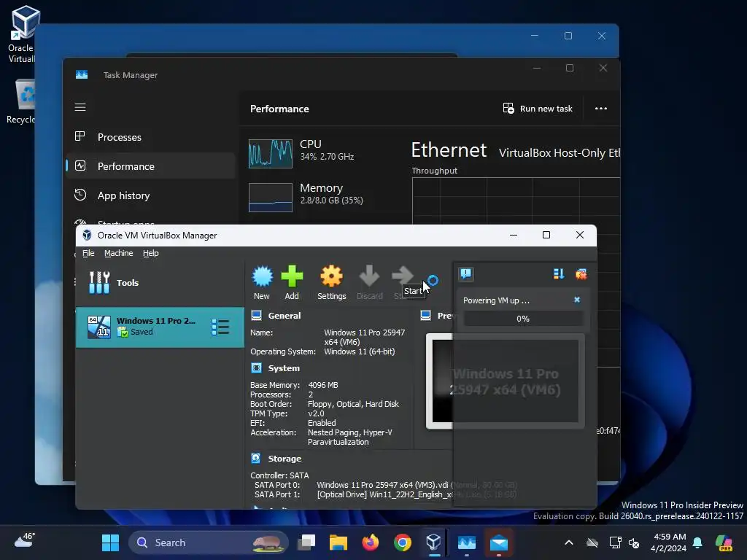Screen dimensions: 747x560
Task: Open the Windows 11 Pro VM list-menu icon
Action: 220,327
